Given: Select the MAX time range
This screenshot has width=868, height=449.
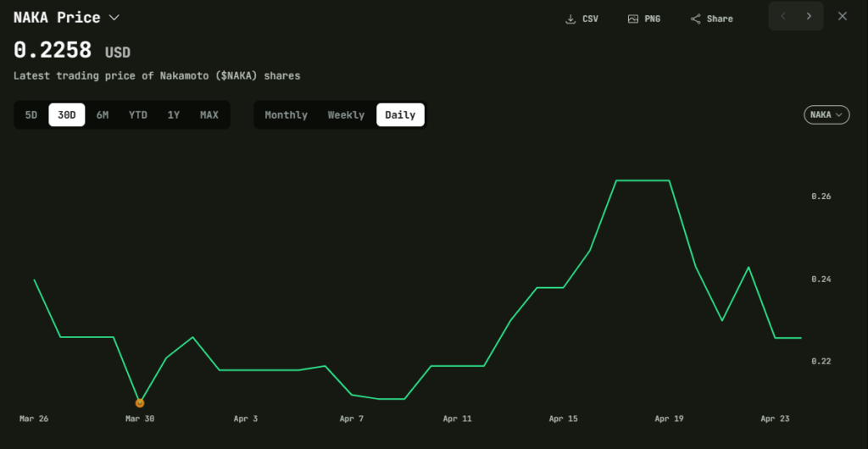Looking at the screenshot, I should click(209, 115).
